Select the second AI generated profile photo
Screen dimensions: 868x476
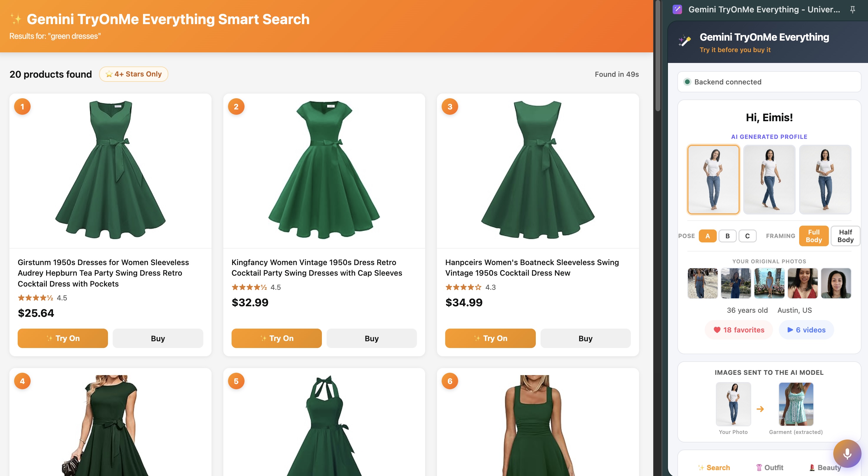[x=769, y=179]
